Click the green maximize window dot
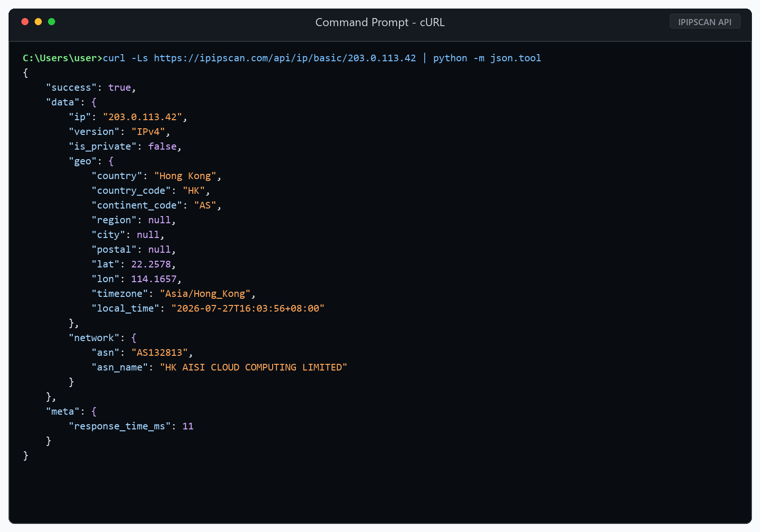This screenshot has width=760, height=532. pos(52,21)
